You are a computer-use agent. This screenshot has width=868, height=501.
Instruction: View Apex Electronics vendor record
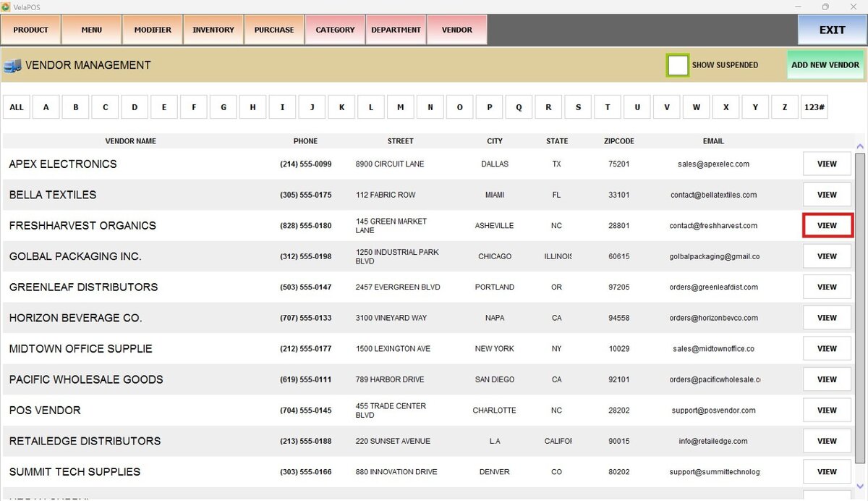click(827, 164)
